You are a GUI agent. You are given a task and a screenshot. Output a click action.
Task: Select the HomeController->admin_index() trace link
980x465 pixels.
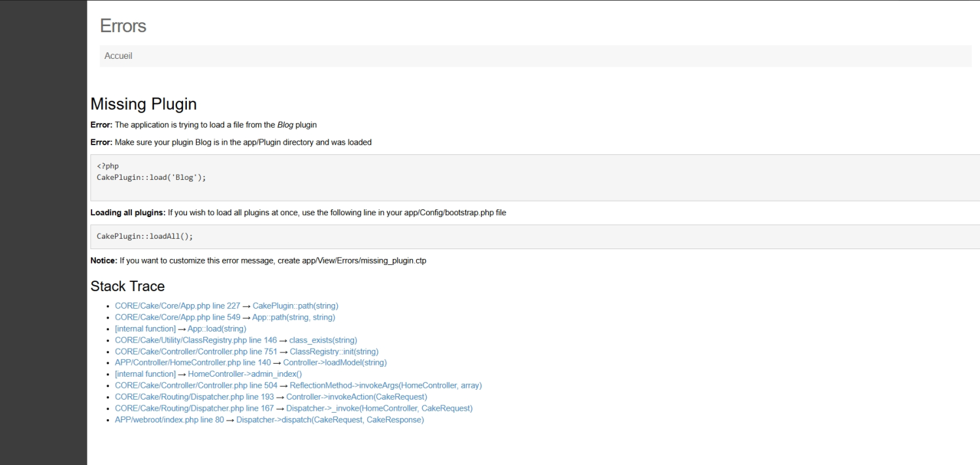(244, 374)
